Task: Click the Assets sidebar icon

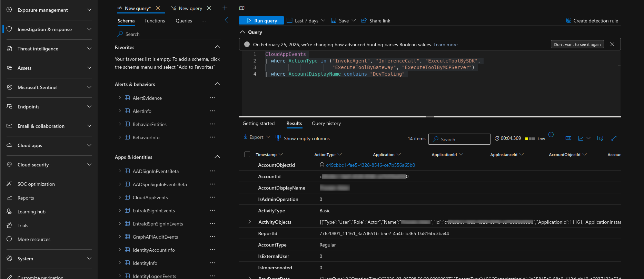Action: point(9,68)
